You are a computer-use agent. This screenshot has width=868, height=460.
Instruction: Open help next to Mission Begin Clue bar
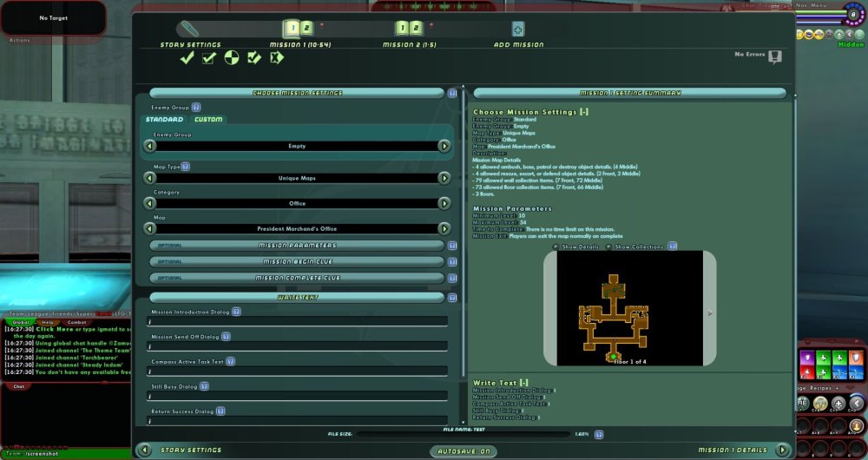click(x=452, y=262)
